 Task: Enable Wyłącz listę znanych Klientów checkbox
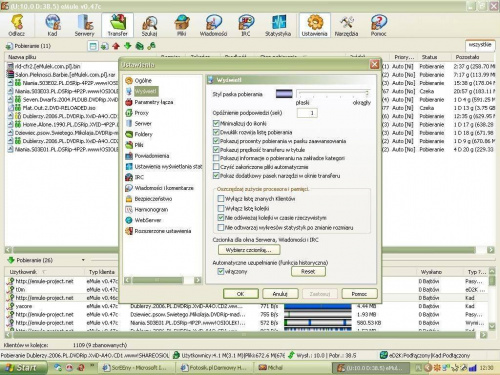[221, 199]
